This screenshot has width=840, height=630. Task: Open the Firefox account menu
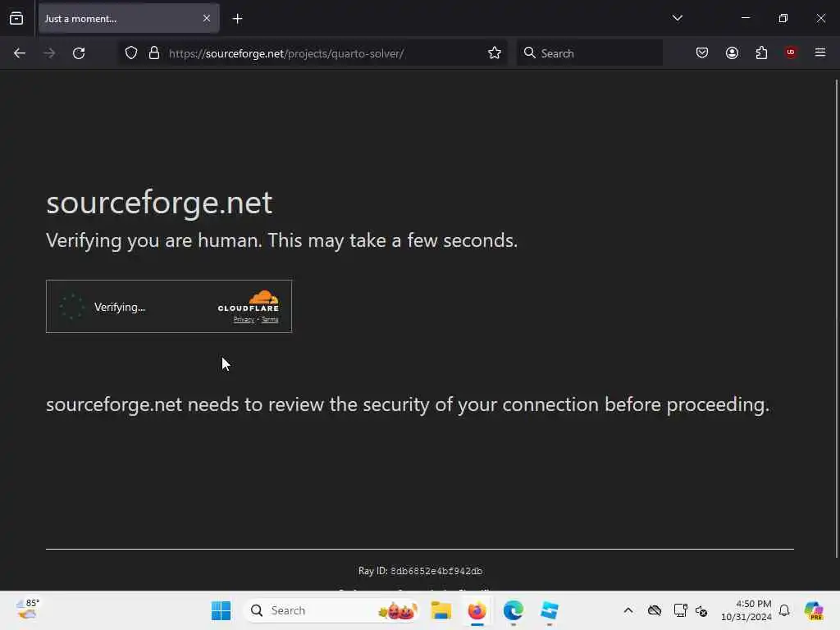(733, 52)
